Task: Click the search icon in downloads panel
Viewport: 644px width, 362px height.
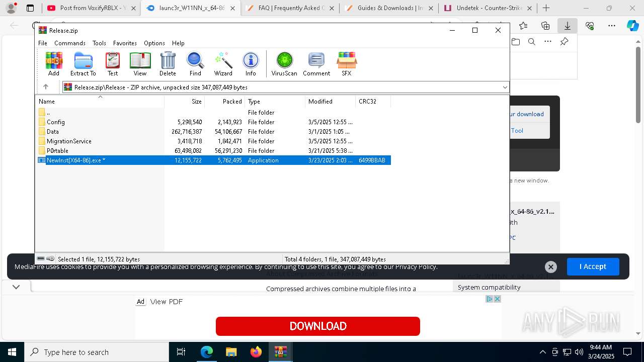Action: [532, 42]
